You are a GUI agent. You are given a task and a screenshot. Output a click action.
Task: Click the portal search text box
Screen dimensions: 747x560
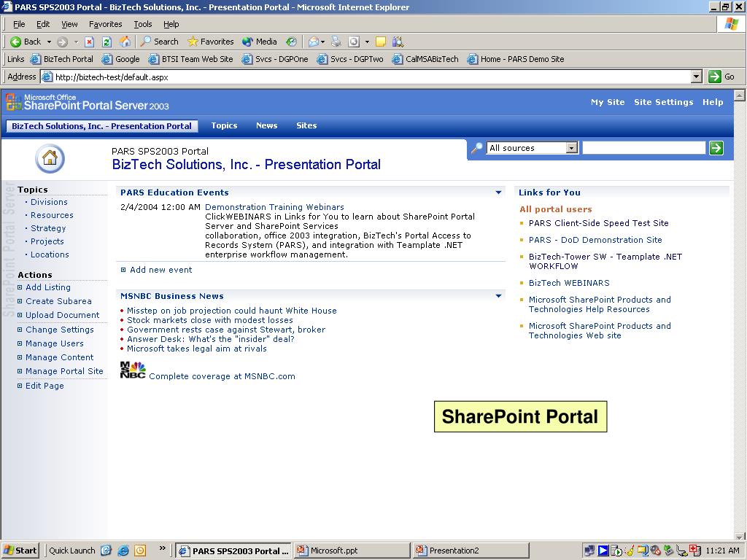pyautogui.click(x=643, y=148)
